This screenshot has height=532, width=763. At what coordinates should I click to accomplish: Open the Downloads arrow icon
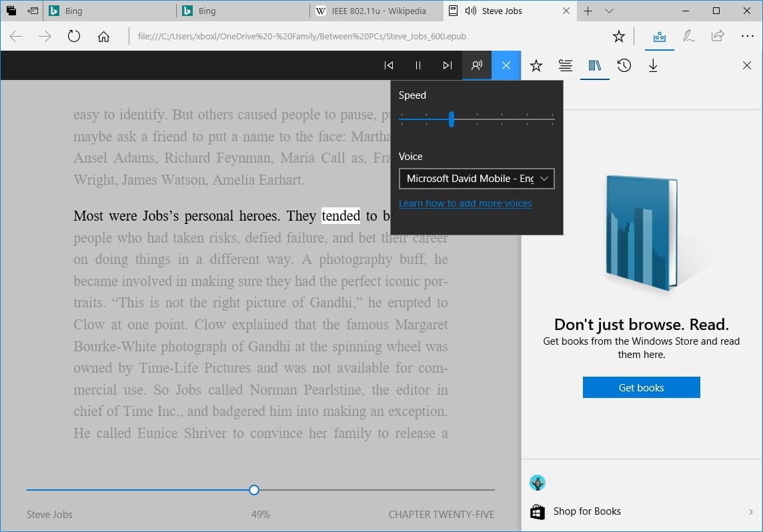click(x=653, y=65)
